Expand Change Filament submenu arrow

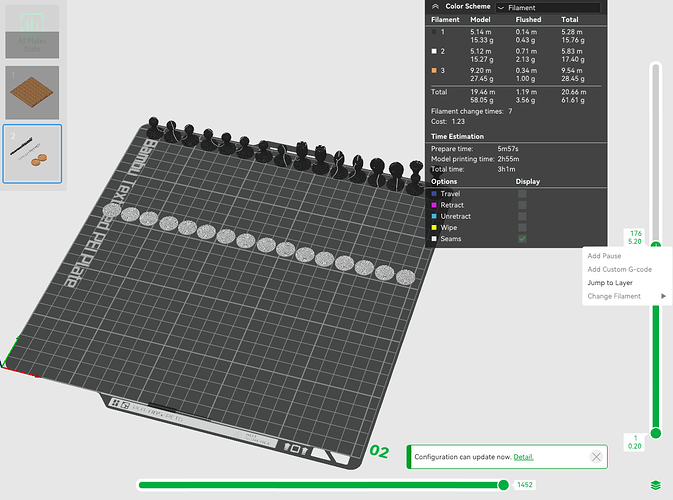pyautogui.click(x=664, y=296)
